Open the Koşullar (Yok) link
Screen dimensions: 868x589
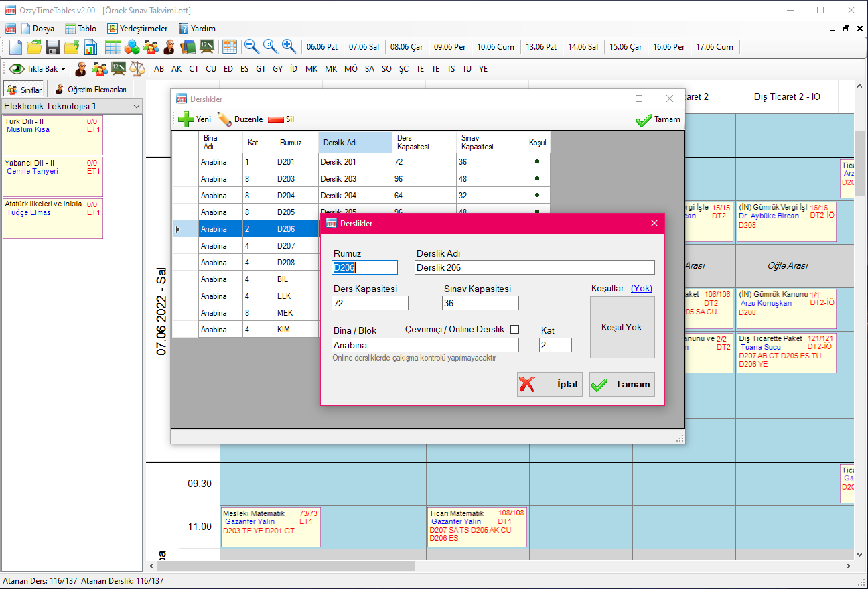[641, 288]
